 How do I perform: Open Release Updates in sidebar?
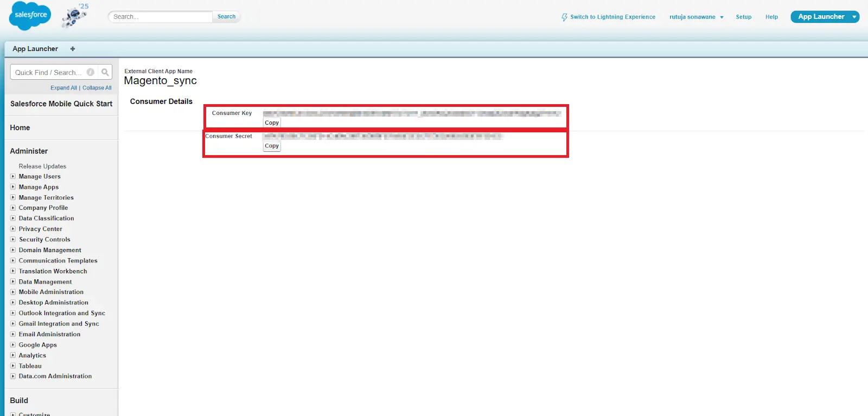pyautogui.click(x=42, y=166)
